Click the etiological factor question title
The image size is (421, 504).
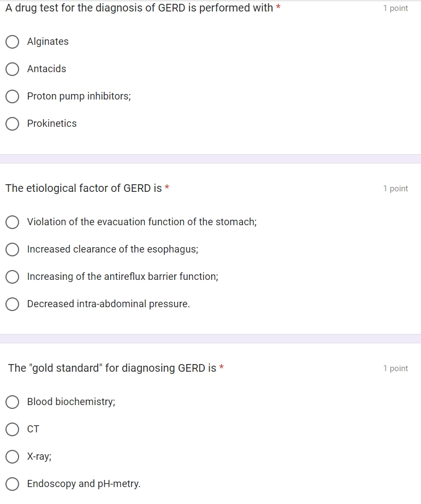pos(82,188)
